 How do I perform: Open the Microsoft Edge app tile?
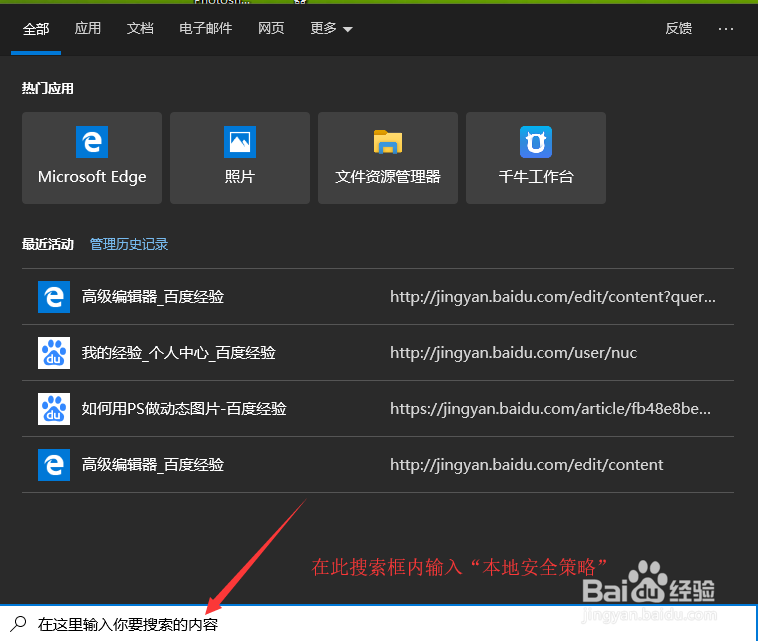click(x=92, y=158)
